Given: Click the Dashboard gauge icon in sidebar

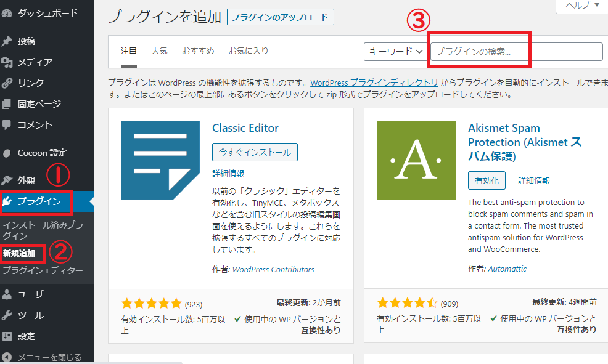Looking at the screenshot, I should coord(7,14).
